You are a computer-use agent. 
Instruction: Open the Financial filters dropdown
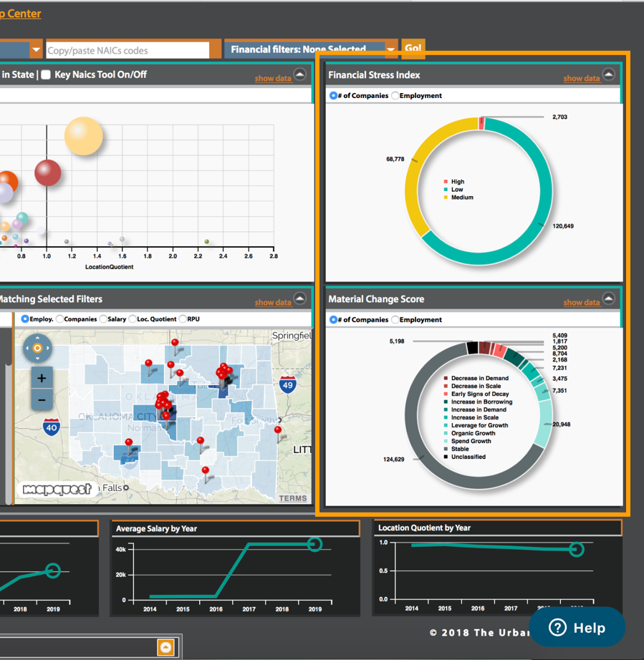[390, 49]
